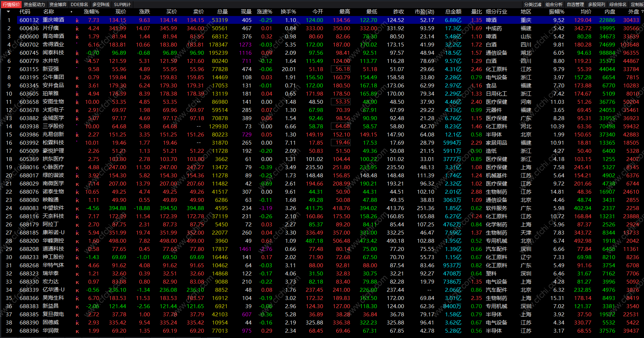
Task: Select the 多空阵线 tab
Action: (101, 4)
